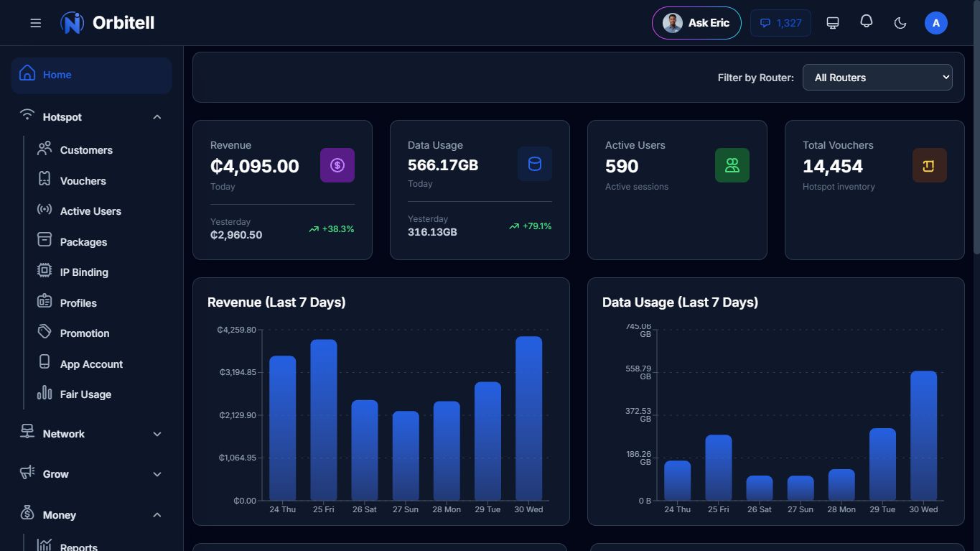Click the Fair Usage bar chart icon
980x551 pixels.
click(45, 393)
